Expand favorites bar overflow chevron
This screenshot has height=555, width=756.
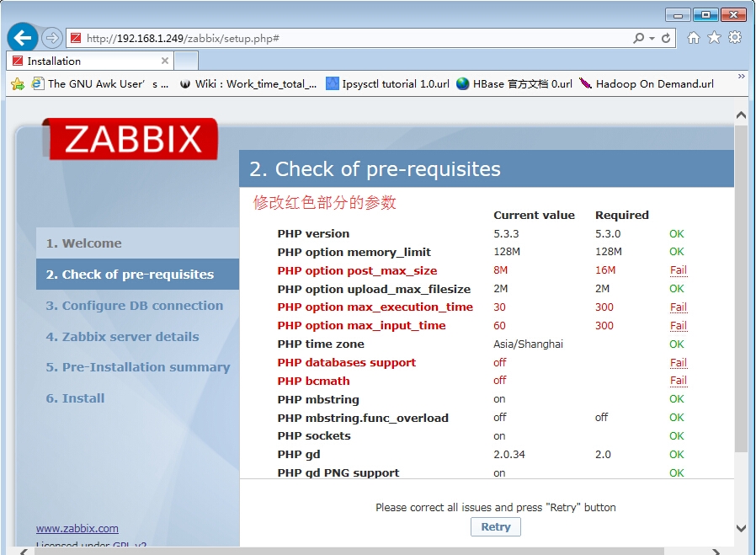pyautogui.click(x=741, y=76)
